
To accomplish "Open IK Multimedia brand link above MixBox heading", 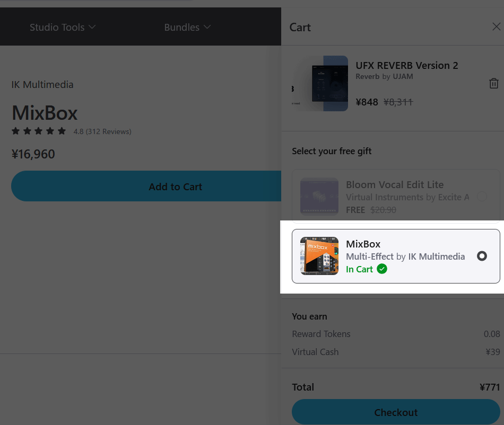I will click(x=42, y=85).
